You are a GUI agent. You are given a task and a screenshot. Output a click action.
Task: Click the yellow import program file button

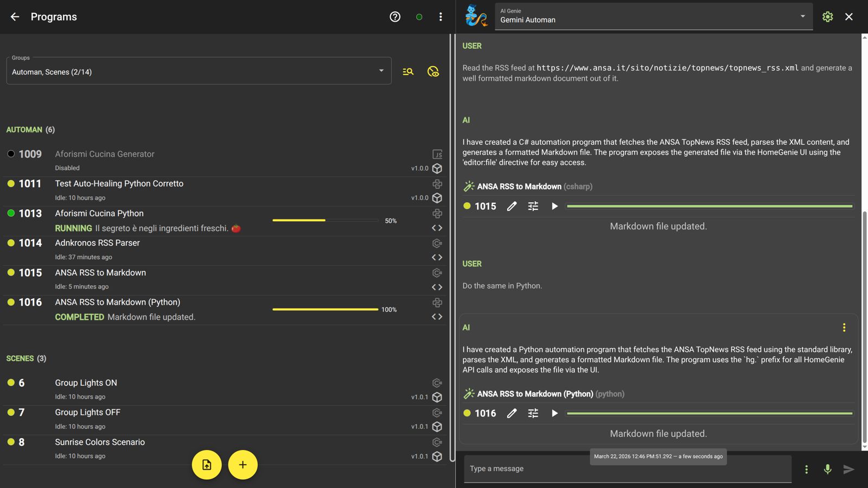pos(207,465)
